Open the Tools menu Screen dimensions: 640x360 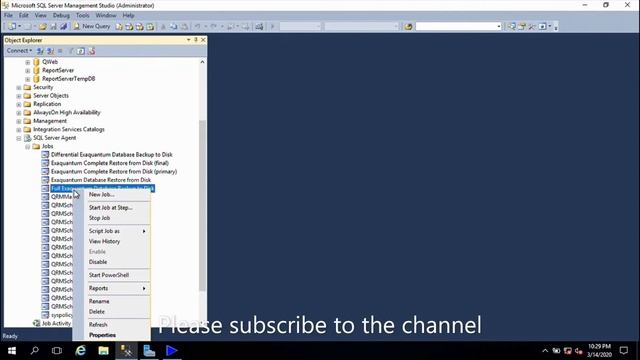82,15
